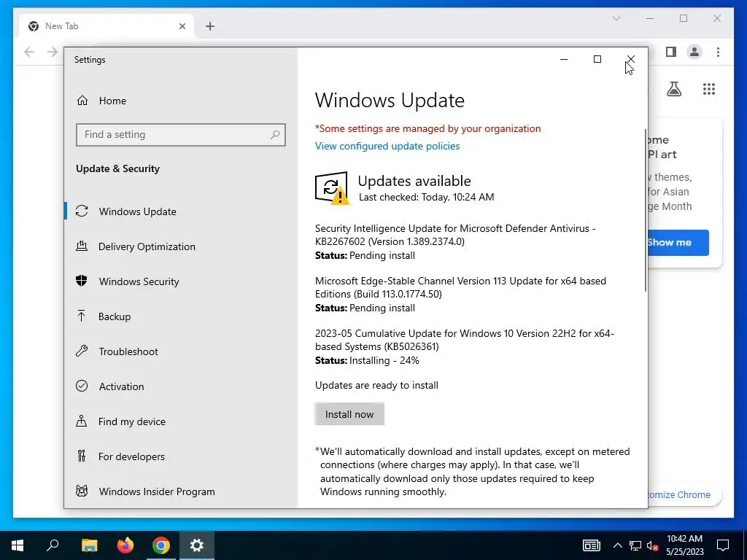The width and height of the screenshot is (747, 560).
Task: Switch to Chrome from taskbar
Action: 161,545
